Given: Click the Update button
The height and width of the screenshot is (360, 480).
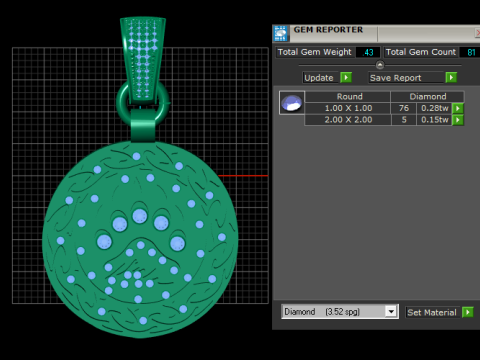Looking at the screenshot, I should [x=321, y=78].
